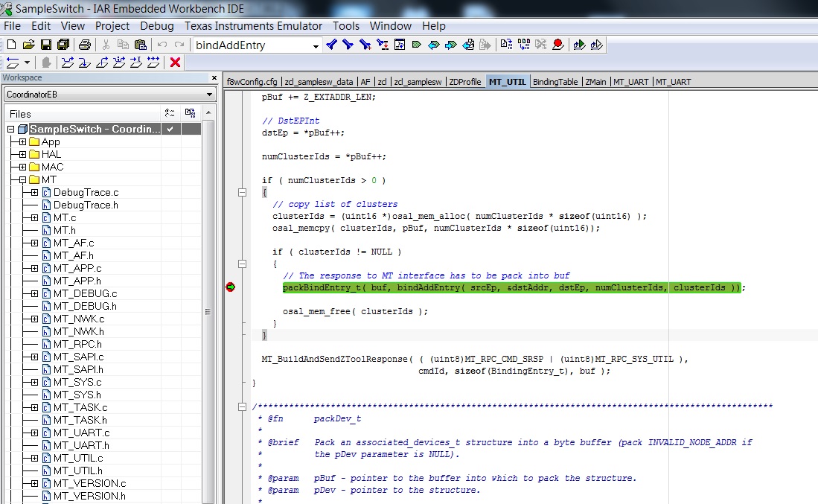Open the Project menu

tap(112, 25)
